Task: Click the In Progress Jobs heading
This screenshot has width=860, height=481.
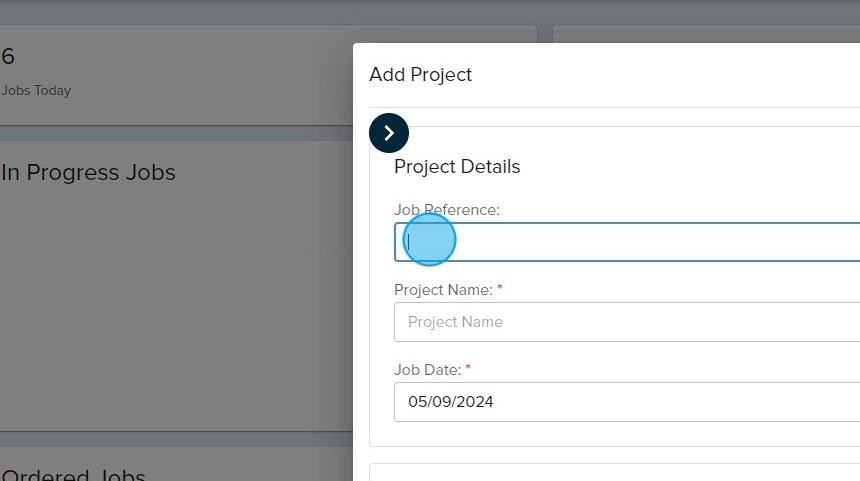Action: click(x=88, y=173)
